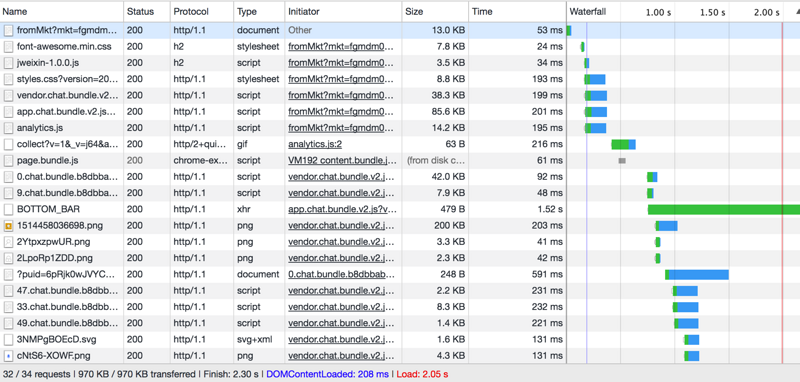The image size is (800, 382).
Task: Sort by the Time column header
Action: coord(517,12)
